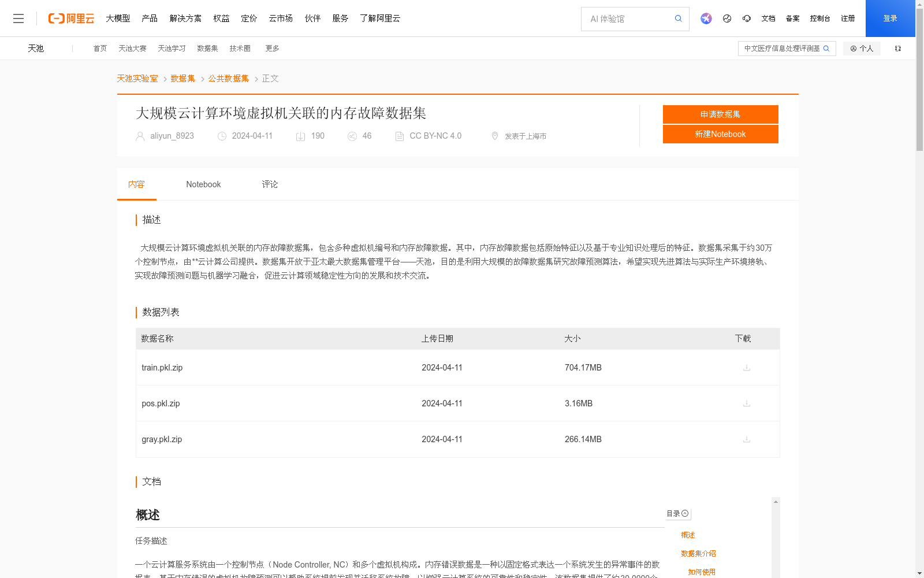Image resolution: width=924 pixels, height=578 pixels.
Task: Open the 大模型 menu
Action: pyautogui.click(x=118, y=18)
